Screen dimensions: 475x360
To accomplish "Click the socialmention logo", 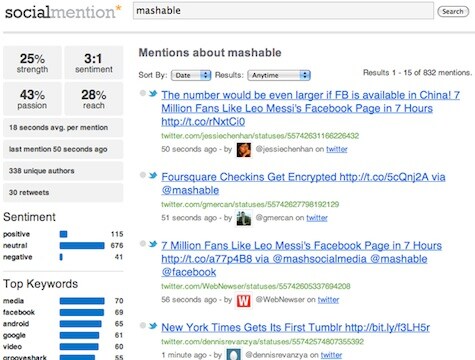I will click(x=63, y=12).
